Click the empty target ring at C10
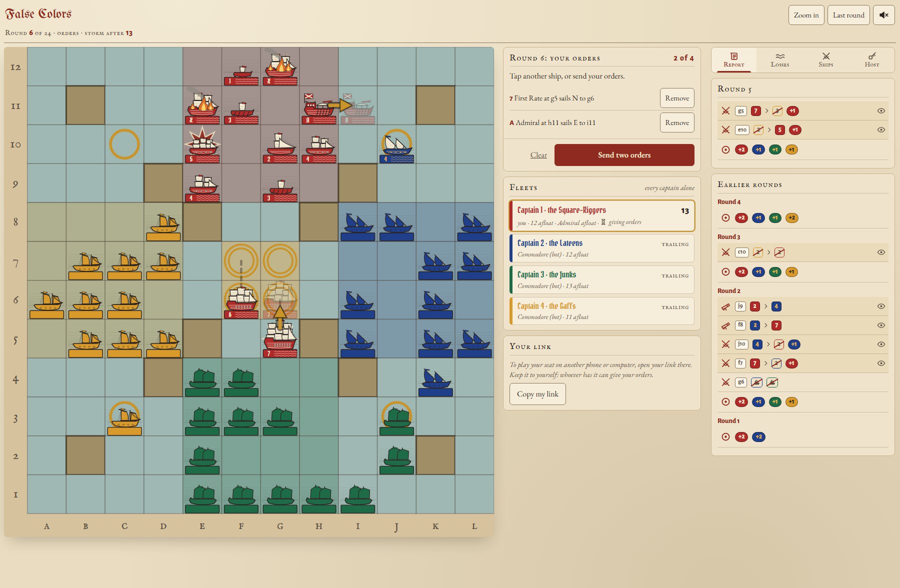900x588 pixels. [124, 144]
